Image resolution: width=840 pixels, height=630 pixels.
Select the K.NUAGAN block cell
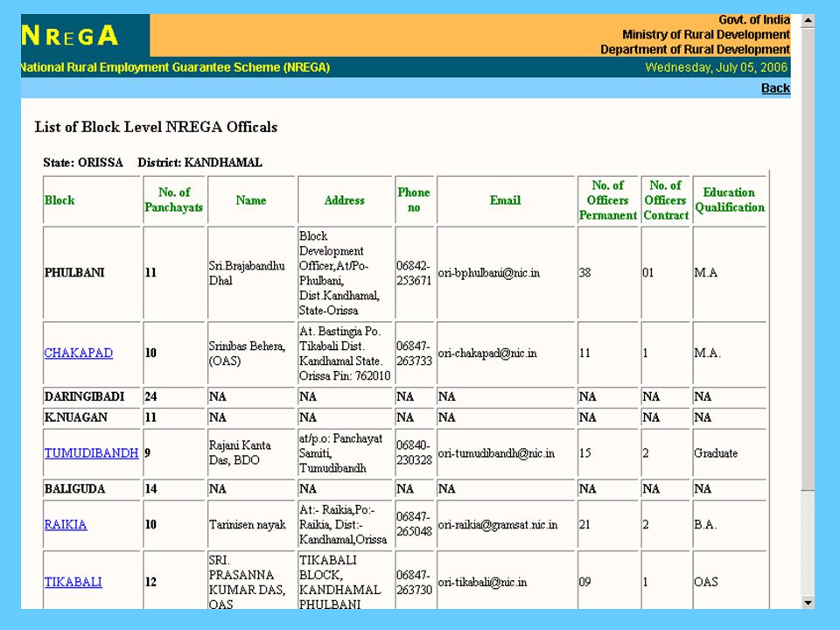point(92,417)
